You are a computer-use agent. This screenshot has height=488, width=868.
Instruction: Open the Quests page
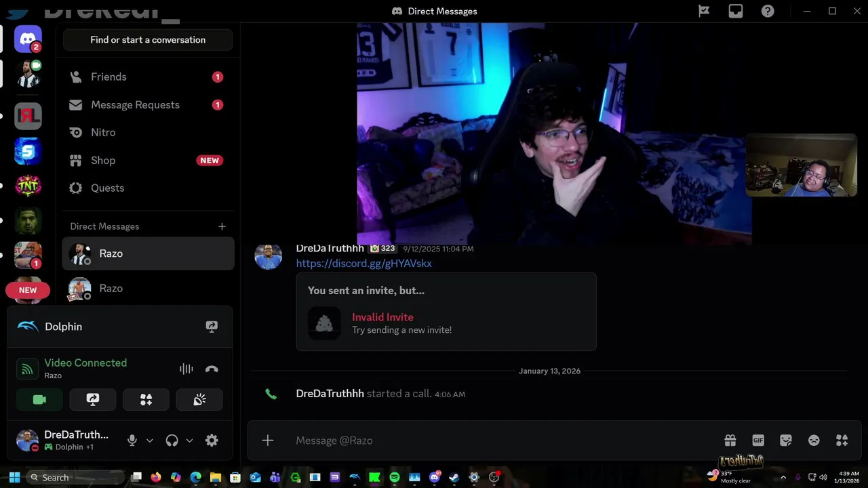(148, 188)
